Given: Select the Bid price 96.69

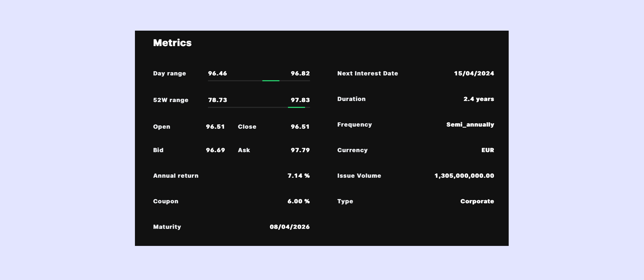Looking at the screenshot, I should point(215,150).
